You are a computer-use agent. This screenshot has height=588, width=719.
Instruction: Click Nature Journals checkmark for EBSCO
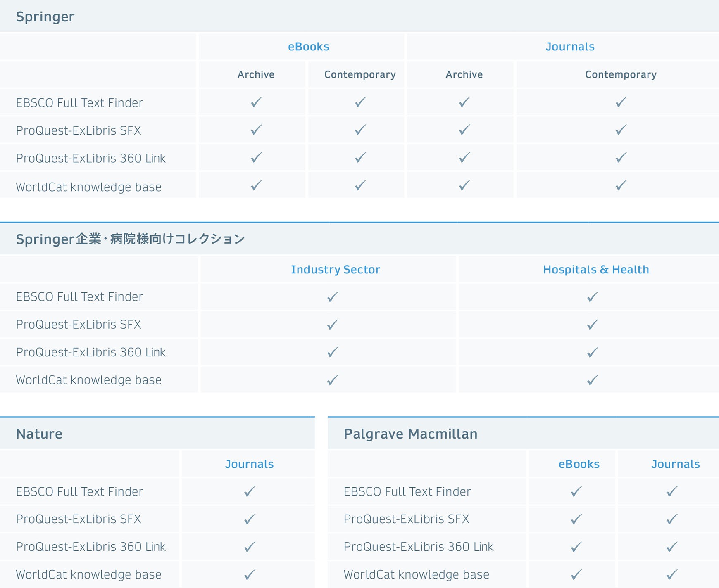pos(250,491)
